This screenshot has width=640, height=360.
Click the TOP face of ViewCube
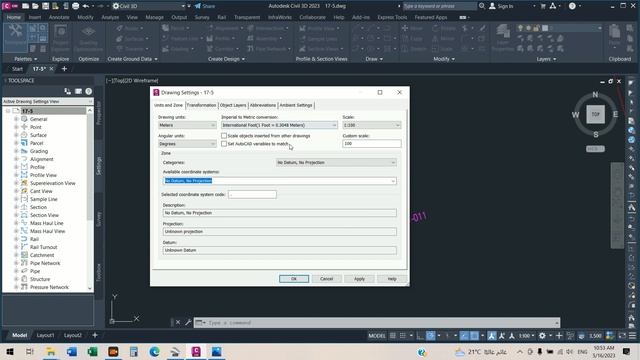(x=595, y=114)
